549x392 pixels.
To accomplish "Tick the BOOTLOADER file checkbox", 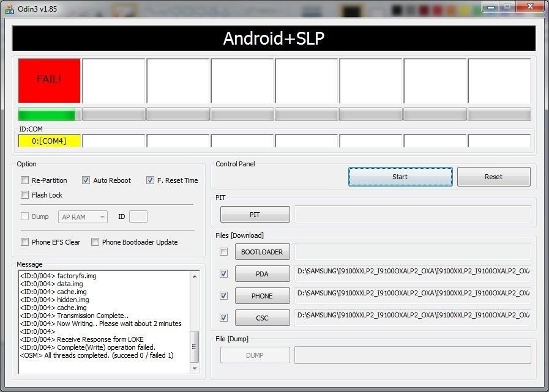I will pyautogui.click(x=223, y=251).
